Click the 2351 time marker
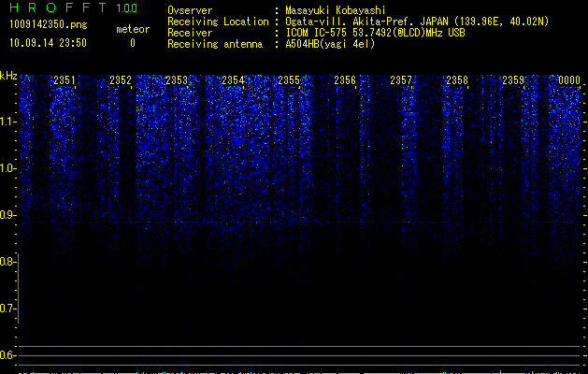Viewport: 588px width, 374px height. click(x=65, y=80)
